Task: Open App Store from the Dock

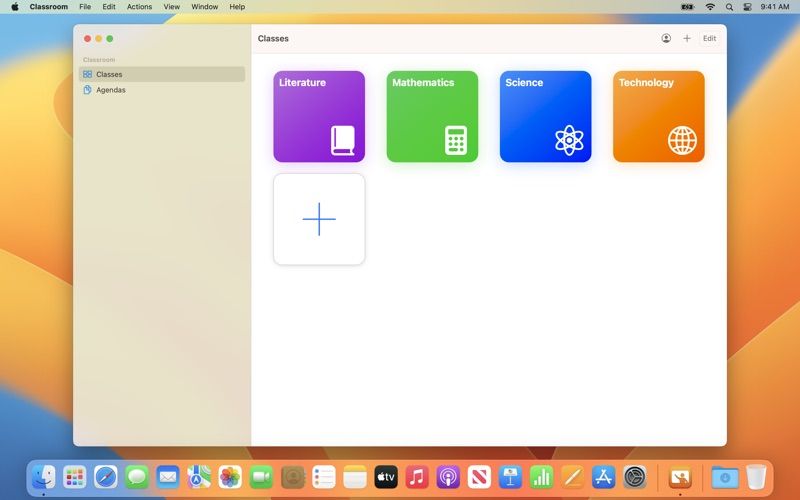Action: tap(604, 478)
